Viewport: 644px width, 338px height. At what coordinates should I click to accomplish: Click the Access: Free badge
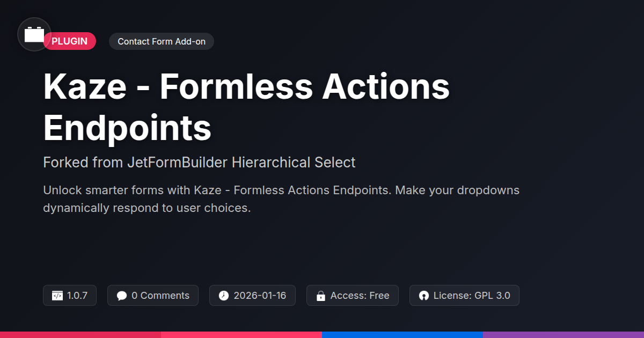[360, 296]
